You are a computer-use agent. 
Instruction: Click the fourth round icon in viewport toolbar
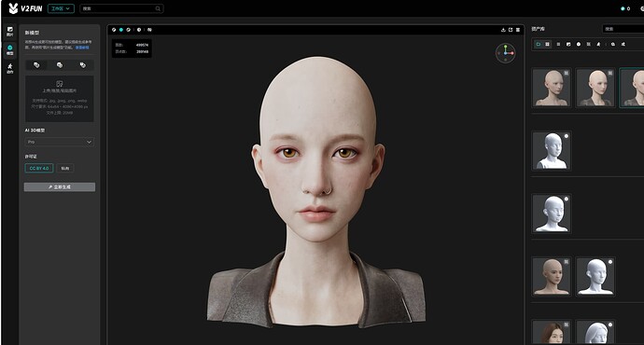[139, 30]
